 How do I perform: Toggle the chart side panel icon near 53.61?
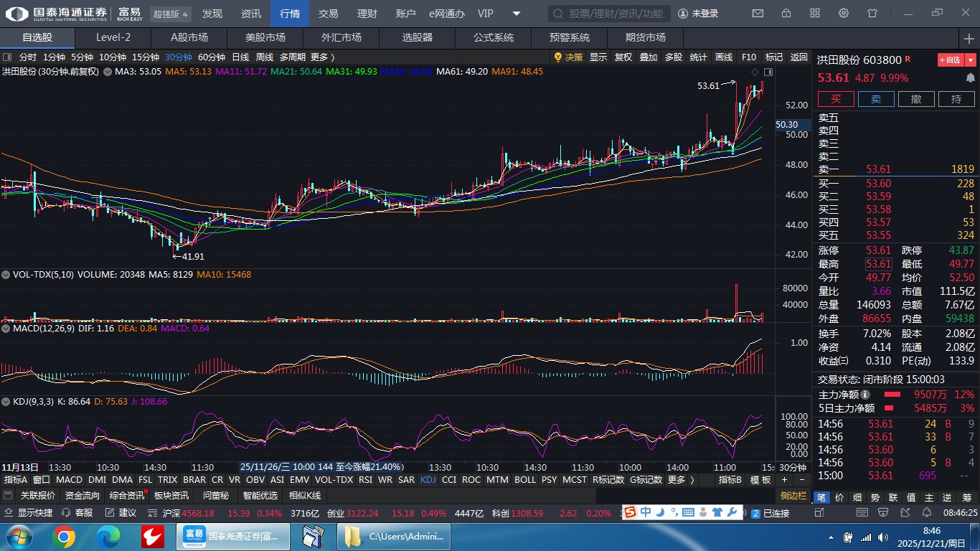click(768, 72)
